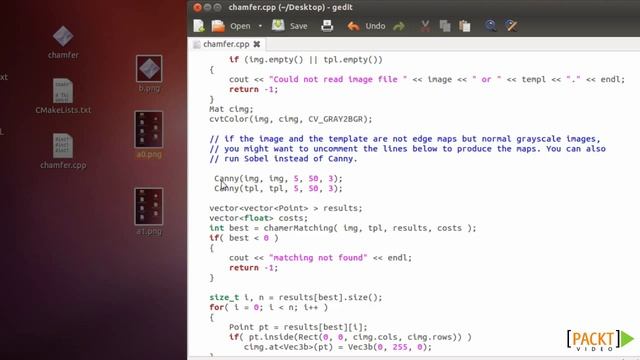Select CMakeLists.txt on the desktop

point(63,96)
